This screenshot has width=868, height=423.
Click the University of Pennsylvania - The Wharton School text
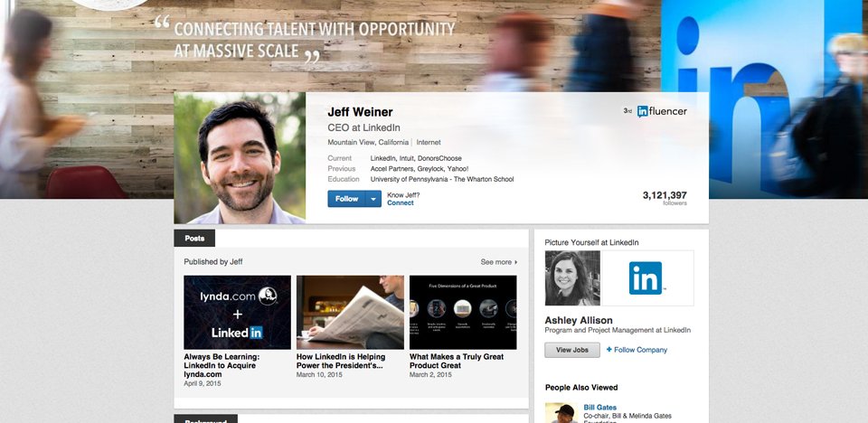(442, 179)
